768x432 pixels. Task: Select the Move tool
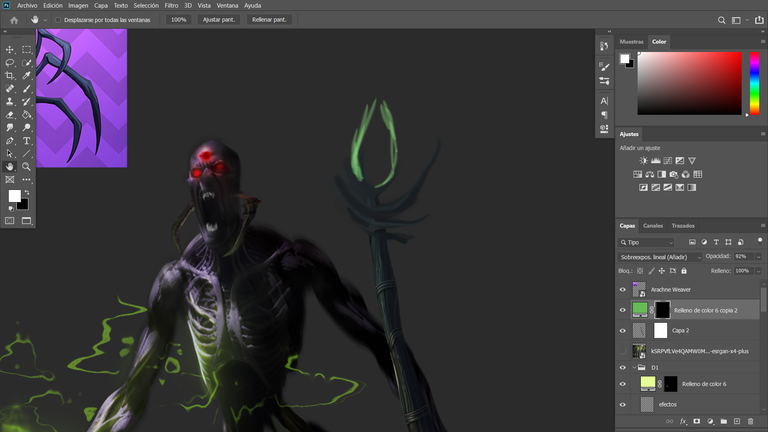[x=9, y=49]
